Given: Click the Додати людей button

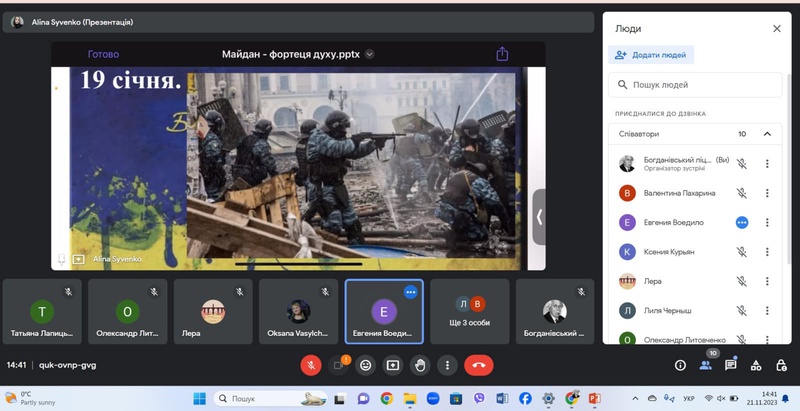Looking at the screenshot, I should click(x=651, y=55).
